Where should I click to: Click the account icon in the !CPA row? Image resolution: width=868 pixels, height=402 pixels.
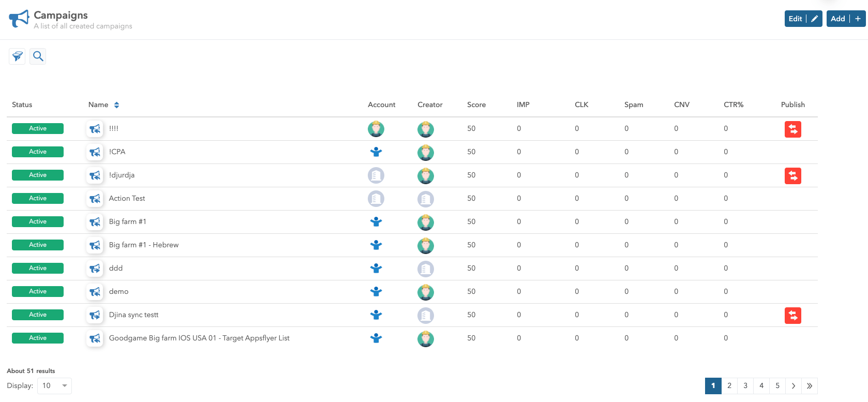376,152
